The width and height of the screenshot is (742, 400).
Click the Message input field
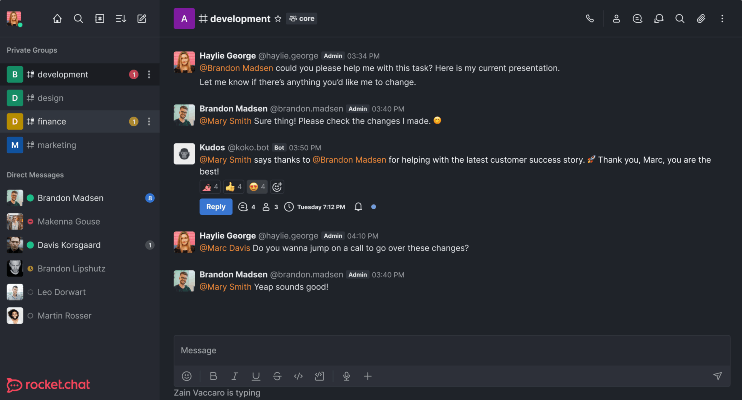pos(452,351)
